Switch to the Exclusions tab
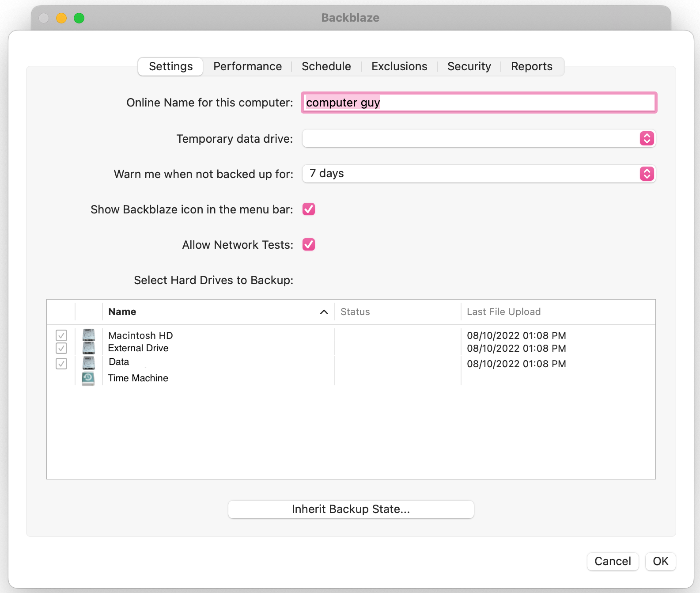This screenshot has width=700, height=593. pos(399,67)
